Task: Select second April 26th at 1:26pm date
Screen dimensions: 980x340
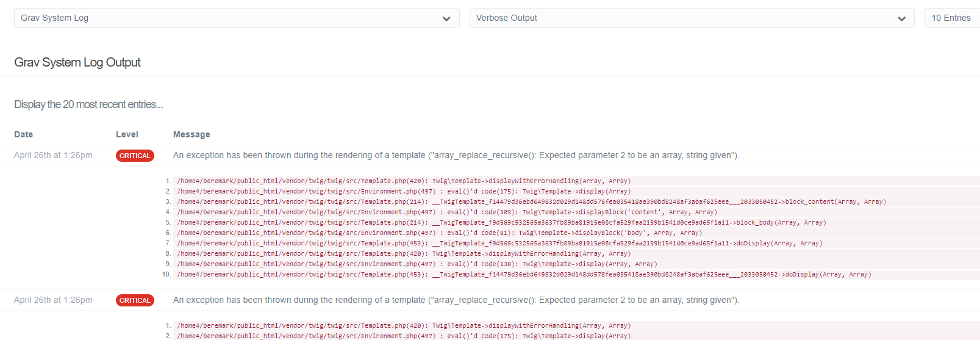Action: (53, 300)
